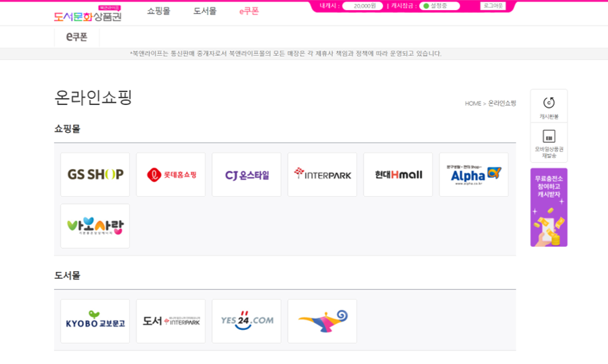This screenshot has width=608, height=364.
Task: Open the Aladin magic lamp bookstore tile
Action: coord(322,321)
